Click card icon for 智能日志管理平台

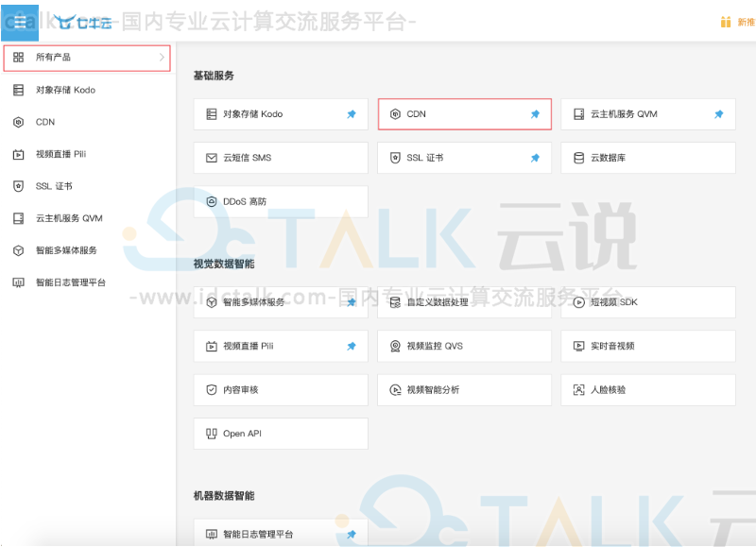(x=211, y=534)
